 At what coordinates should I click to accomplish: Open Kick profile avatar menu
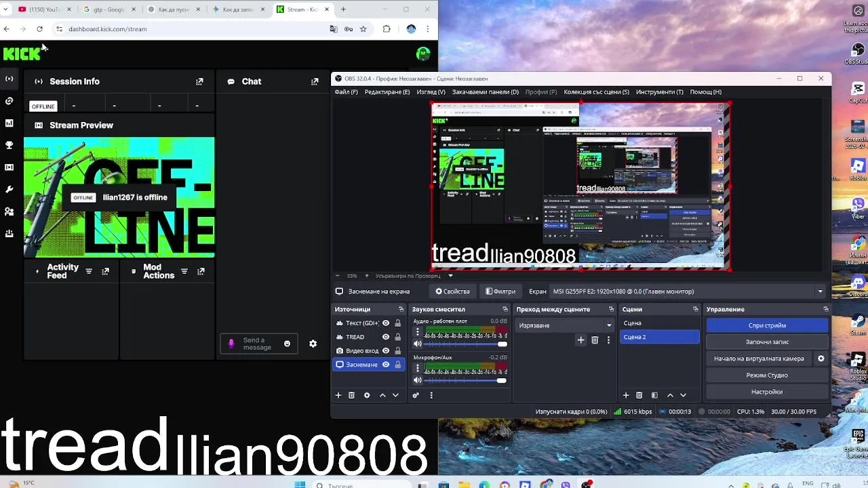click(423, 54)
